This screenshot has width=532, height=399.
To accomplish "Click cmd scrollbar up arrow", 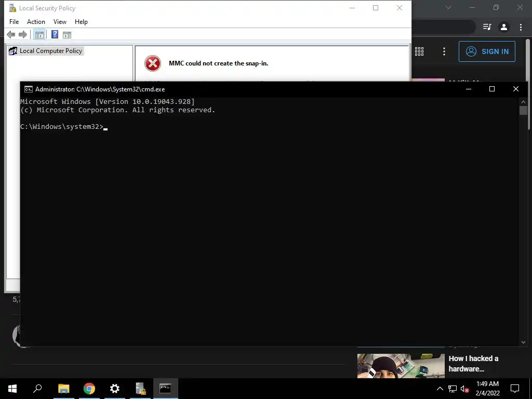I will [x=523, y=101].
